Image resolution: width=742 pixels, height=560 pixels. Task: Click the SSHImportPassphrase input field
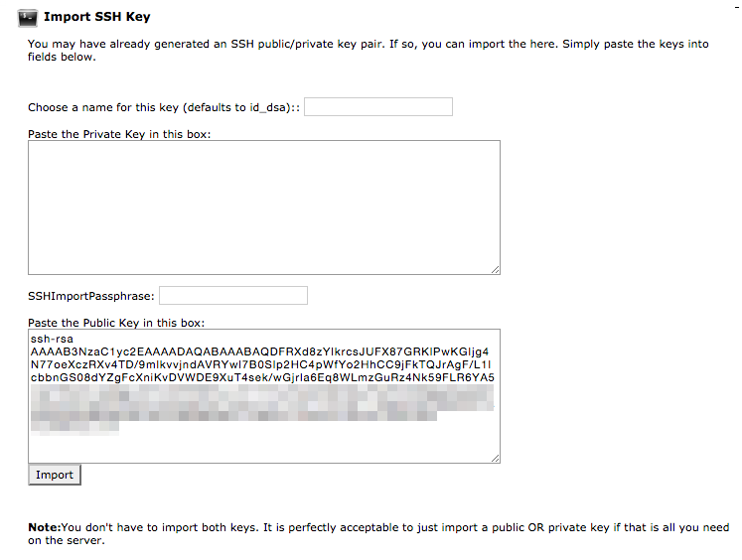(232, 296)
